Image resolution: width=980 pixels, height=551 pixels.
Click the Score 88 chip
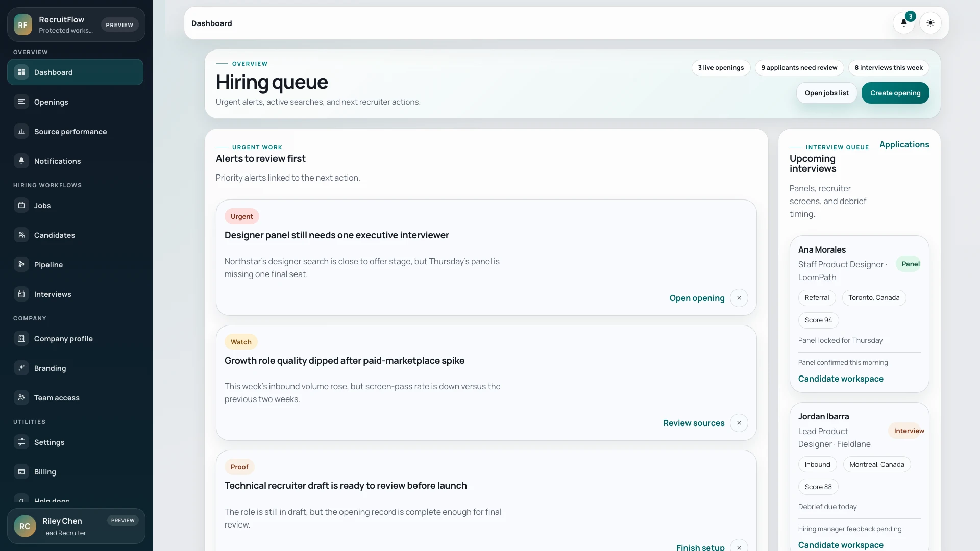click(818, 487)
